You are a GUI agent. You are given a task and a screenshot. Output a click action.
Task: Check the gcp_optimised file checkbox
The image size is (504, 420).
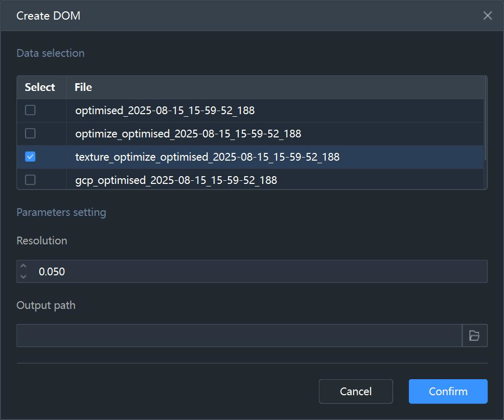coord(30,180)
